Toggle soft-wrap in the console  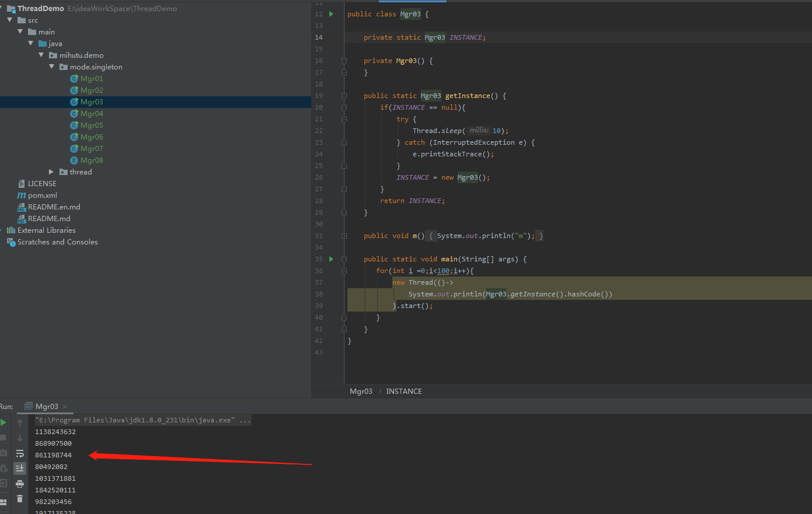click(20, 453)
